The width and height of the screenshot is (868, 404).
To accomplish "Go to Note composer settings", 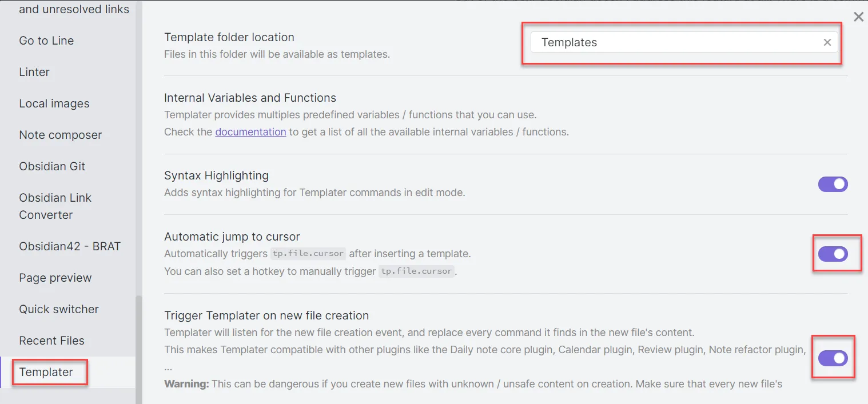I will pos(61,135).
